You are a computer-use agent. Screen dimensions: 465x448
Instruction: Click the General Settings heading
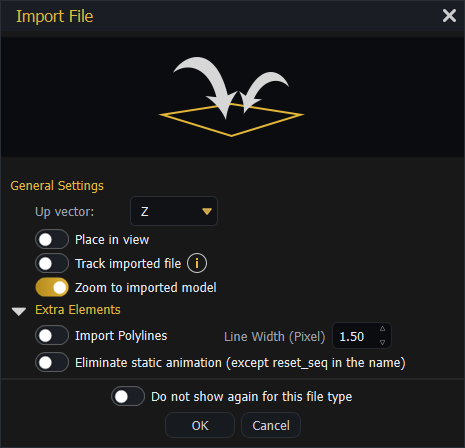(57, 186)
